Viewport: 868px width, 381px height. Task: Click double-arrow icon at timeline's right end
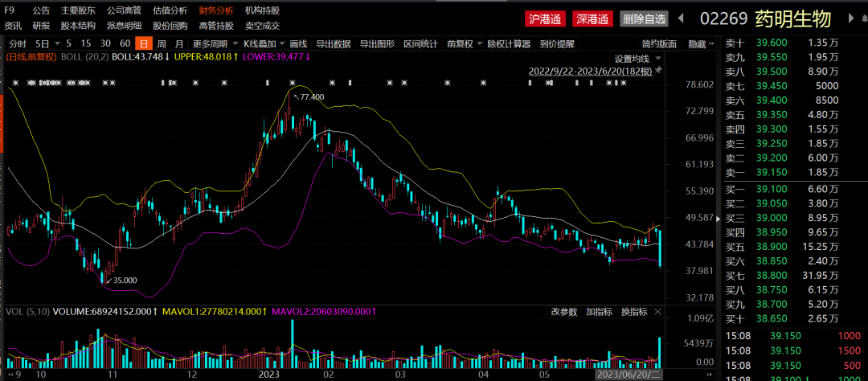coord(708,375)
